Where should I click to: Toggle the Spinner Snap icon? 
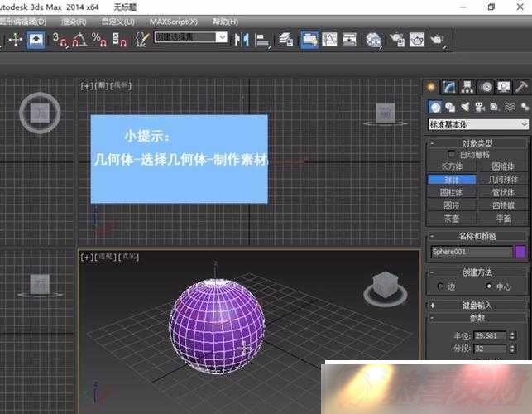(119, 40)
